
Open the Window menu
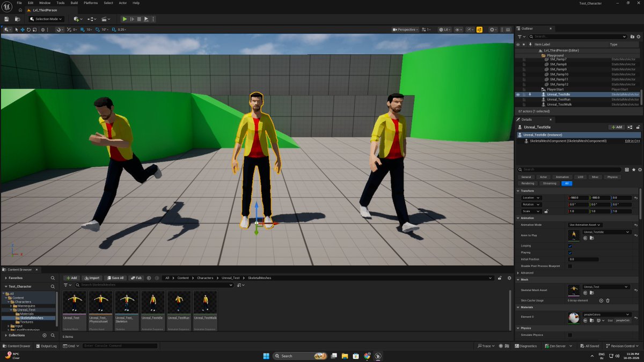[x=45, y=3]
